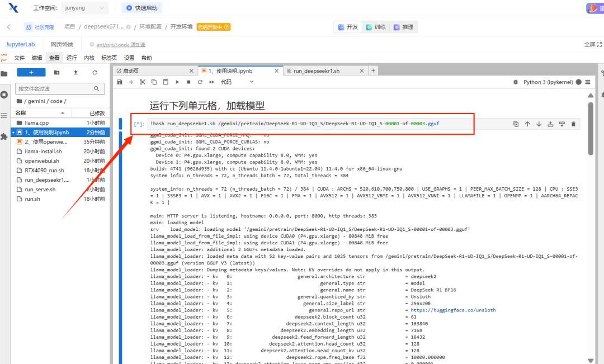604x364 pixels.
Task: Open the table of contents sidebar panel
Action: [x=4, y=116]
